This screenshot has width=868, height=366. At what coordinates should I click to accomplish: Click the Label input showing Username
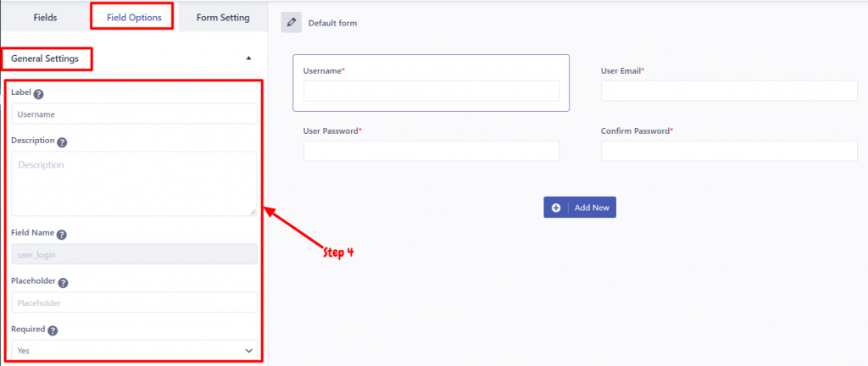pyautogui.click(x=134, y=114)
